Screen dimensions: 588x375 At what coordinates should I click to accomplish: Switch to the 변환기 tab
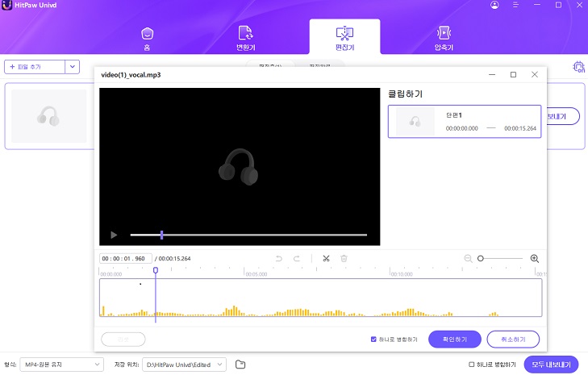(x=244, y=37)
